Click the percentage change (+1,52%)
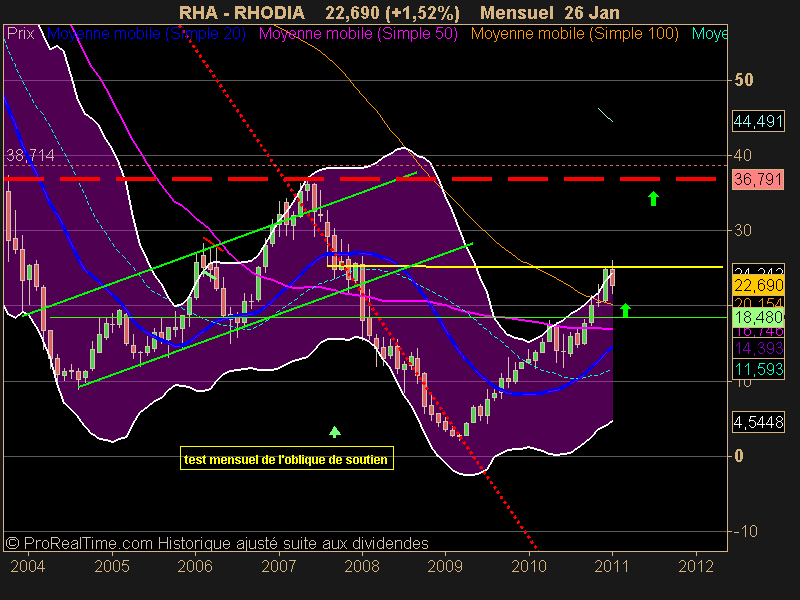Image resolution: width=800 pixels, height=600 pixels. pyautogui.click(x=422, y=12)
